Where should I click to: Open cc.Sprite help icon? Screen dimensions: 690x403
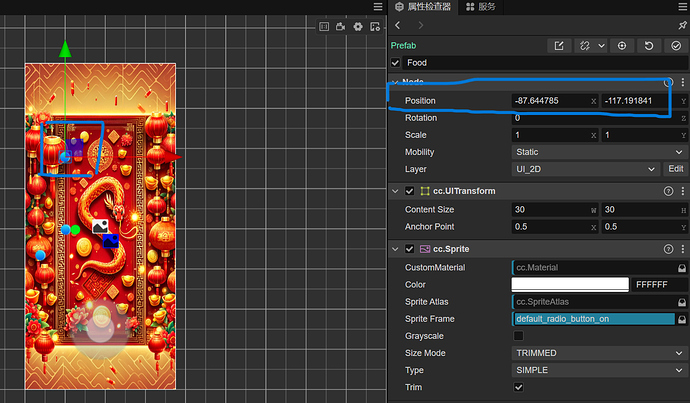click(x=668, y=249)
